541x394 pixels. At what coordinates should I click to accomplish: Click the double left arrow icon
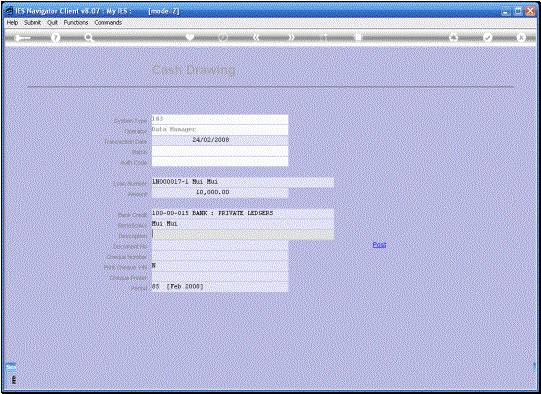pyautogui.click(x=256, y=37)
